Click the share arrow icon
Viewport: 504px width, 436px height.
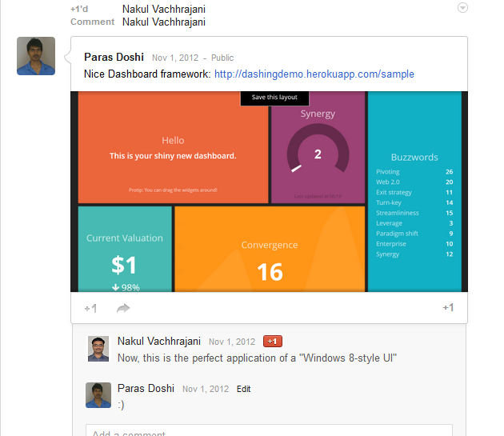123,308
